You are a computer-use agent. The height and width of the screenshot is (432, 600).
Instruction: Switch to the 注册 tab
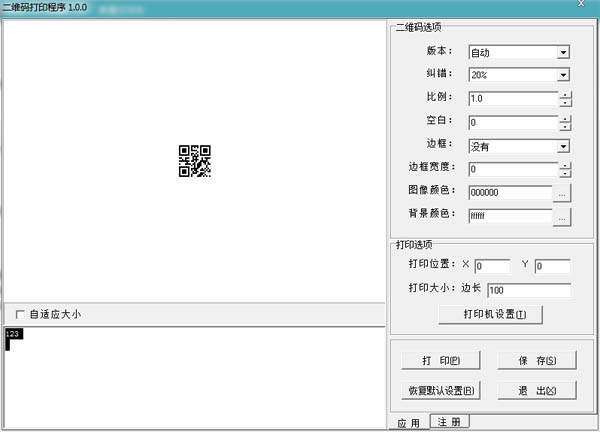coord(449,422)
